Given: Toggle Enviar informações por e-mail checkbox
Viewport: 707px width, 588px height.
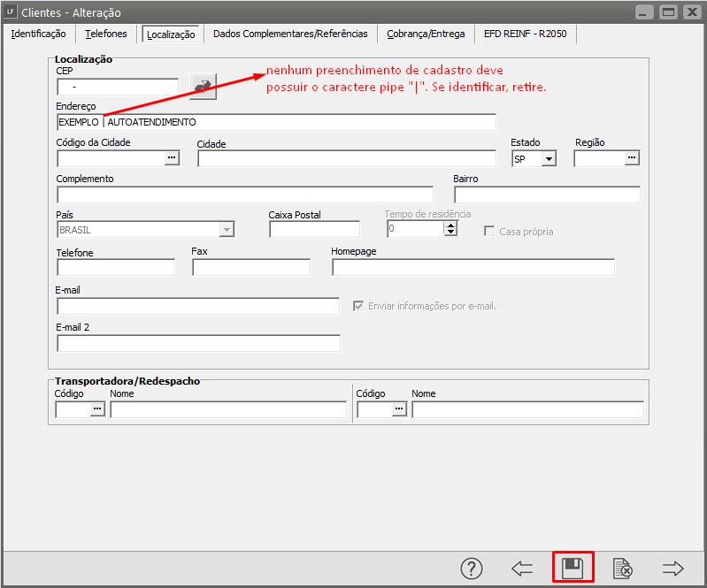Looking at the screenshot, I should (358, 306).
